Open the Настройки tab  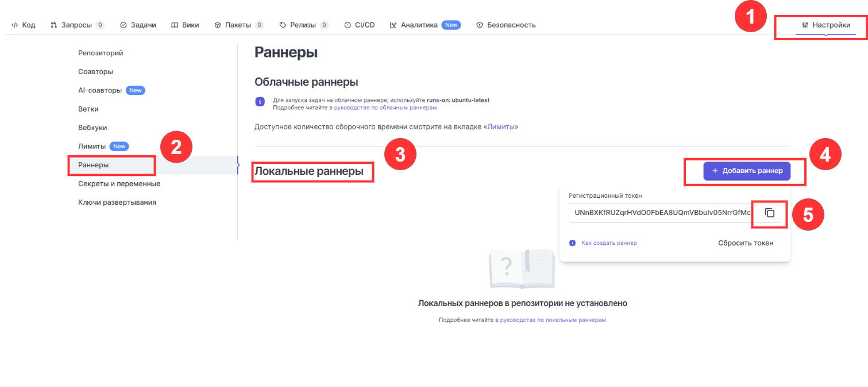point(825,25)
